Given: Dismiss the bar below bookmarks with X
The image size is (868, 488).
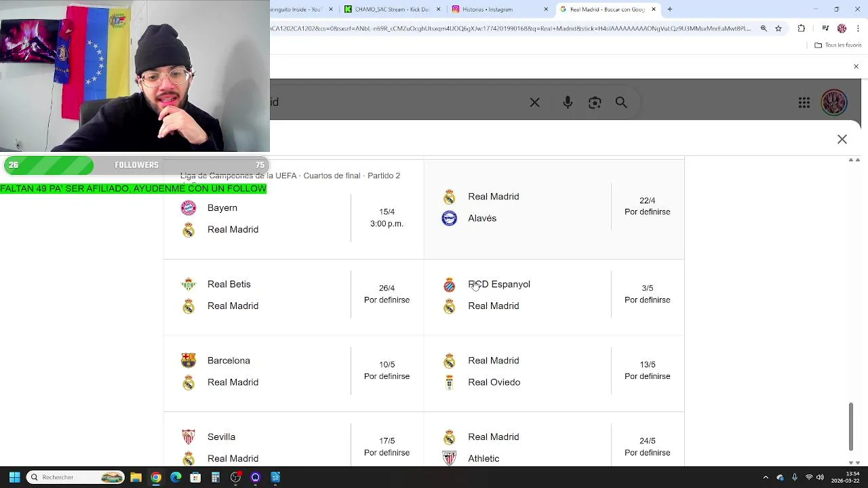Looking at the screenshot, I should pyautogui.click(x=856, y=66).
